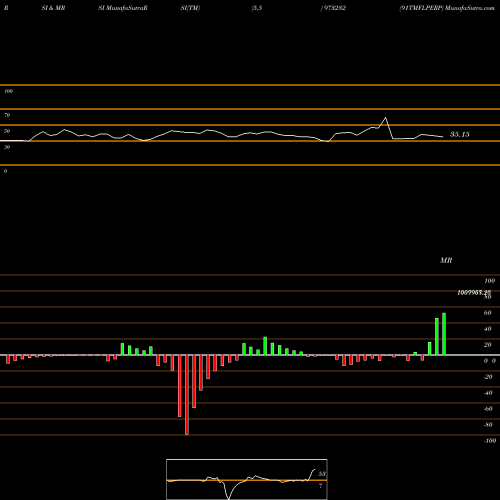
Task: Click the 'SI(TM)' header text
Action: pos(190,8)
